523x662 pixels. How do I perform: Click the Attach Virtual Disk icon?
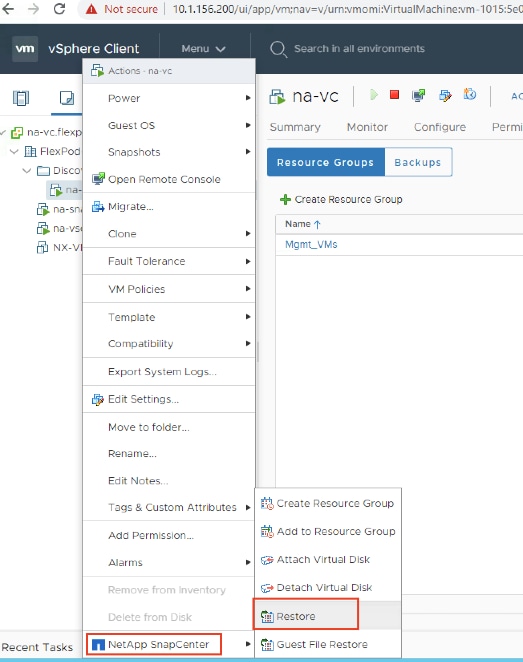point(267,560)
